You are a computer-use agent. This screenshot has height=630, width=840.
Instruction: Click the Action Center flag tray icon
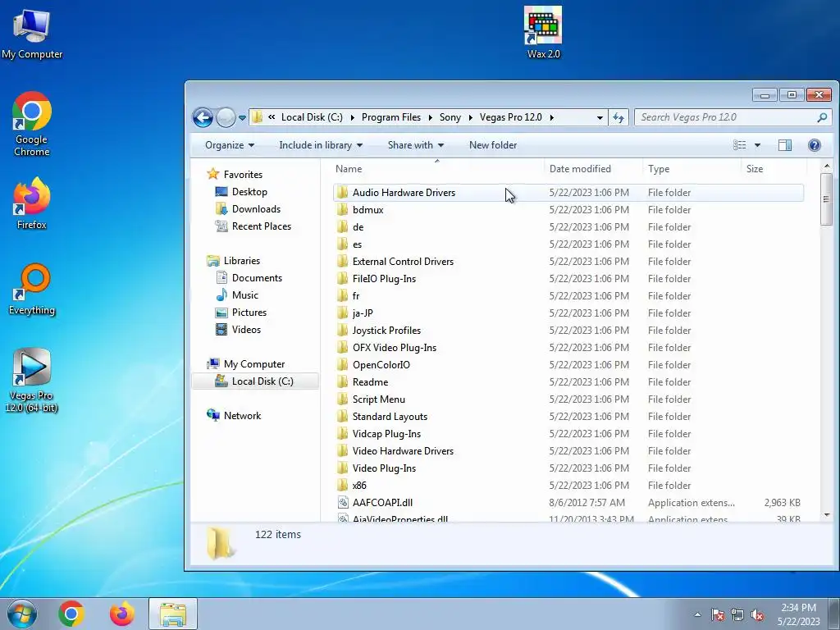[x=718, y=614]
